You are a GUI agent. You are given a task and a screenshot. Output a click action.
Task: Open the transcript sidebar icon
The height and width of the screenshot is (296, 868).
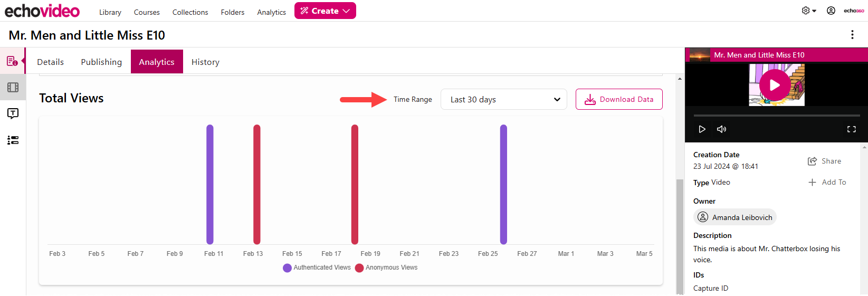(13, 113)
